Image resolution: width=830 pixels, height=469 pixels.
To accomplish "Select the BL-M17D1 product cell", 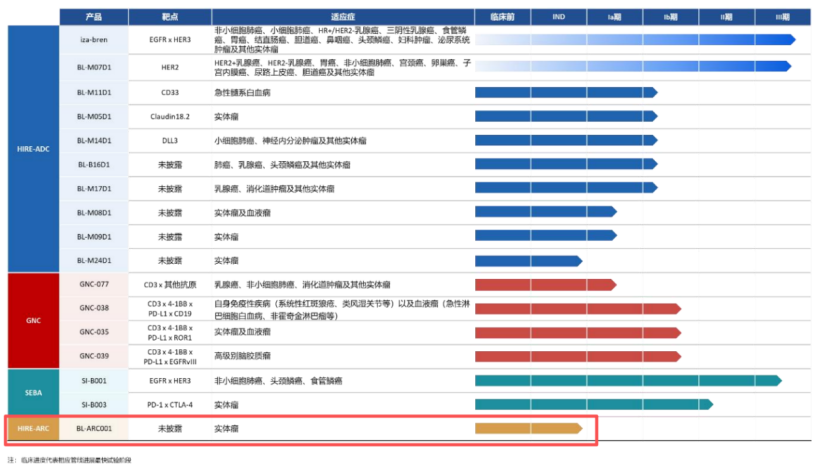I will tap(94, 188).
